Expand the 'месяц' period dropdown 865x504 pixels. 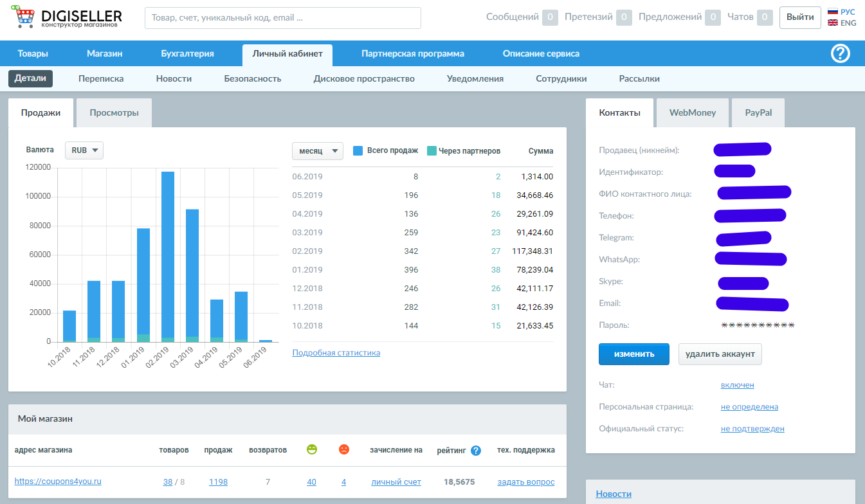pos(317,151)
